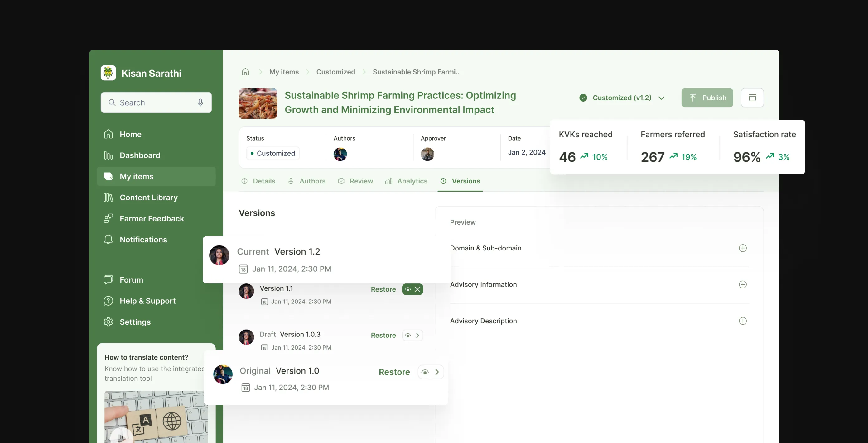The height and width of the screenshot is (443, 868).
Task: Click the archive box icon beside Publish
Action: point(752,98)
